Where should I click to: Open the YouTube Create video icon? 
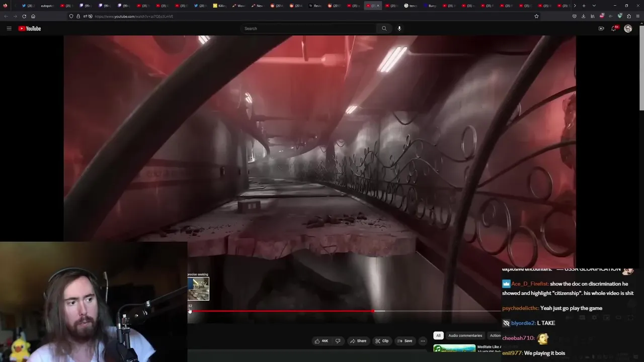pos(601,29)
